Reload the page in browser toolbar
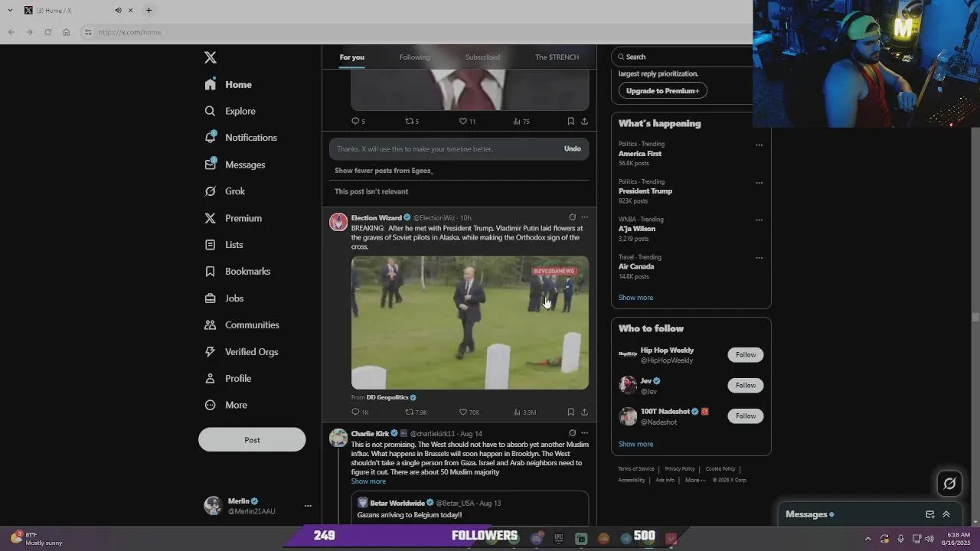Image resolution: width=980 pixels, height=551 pixels. click(47, 32)
